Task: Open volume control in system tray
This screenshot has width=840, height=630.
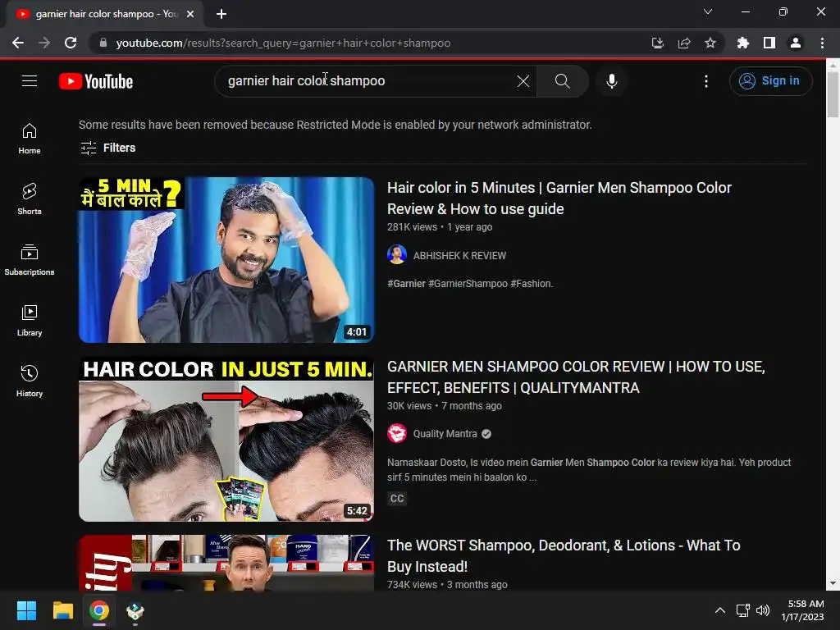Action: [763, 610]
